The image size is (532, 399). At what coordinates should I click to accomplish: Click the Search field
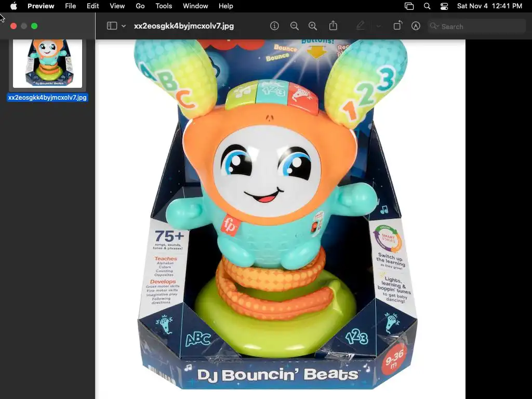pos(477,26)
